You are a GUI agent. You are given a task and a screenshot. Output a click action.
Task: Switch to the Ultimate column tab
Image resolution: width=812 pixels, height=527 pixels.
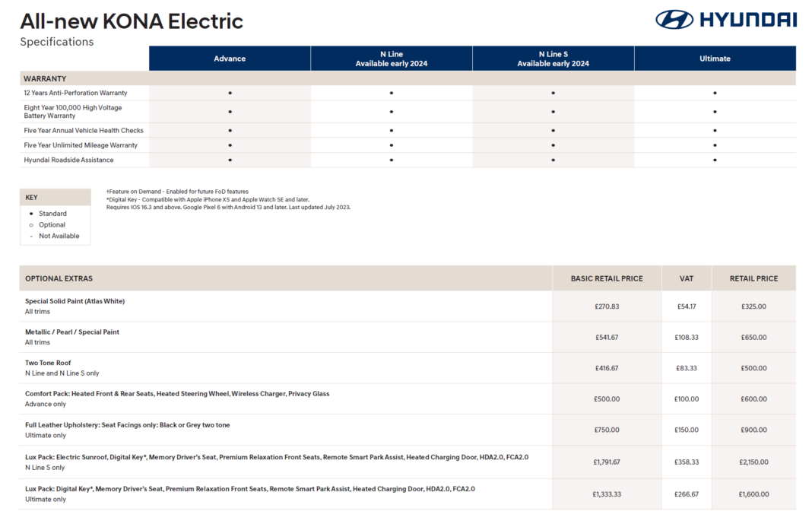point(714,58)
